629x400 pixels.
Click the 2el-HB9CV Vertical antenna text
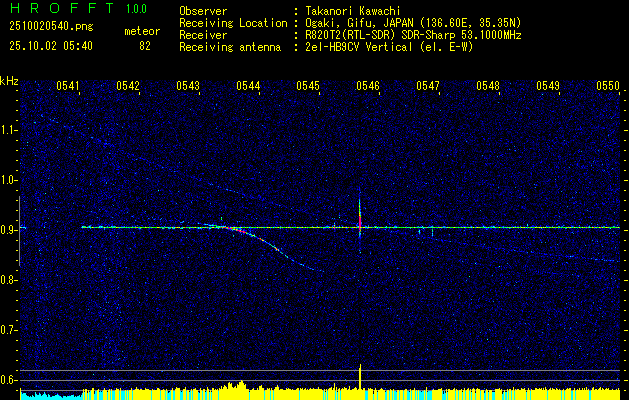click(389, 47)
